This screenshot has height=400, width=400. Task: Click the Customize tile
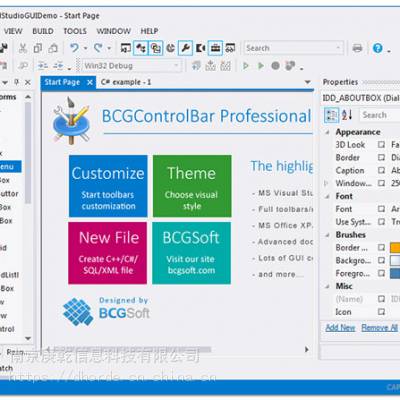click(x=108, y=186)
